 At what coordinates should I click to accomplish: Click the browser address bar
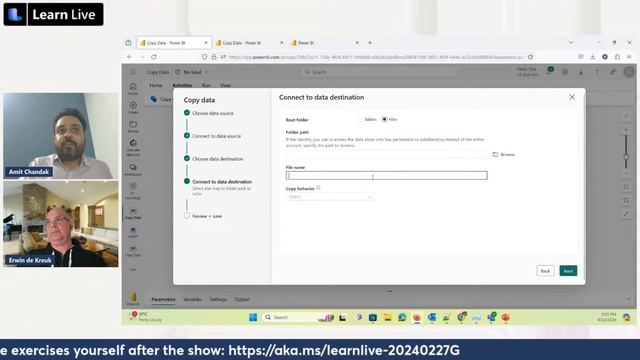tap(367, 57)
